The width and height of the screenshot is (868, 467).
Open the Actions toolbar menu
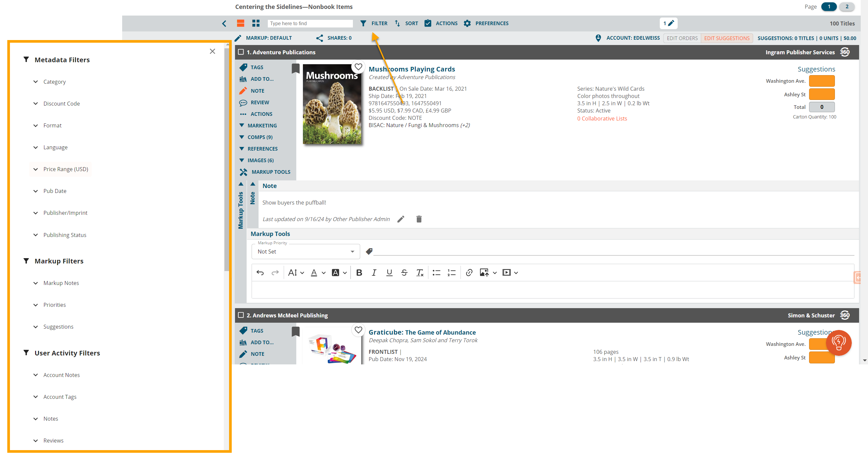click(x=441, y=23)
